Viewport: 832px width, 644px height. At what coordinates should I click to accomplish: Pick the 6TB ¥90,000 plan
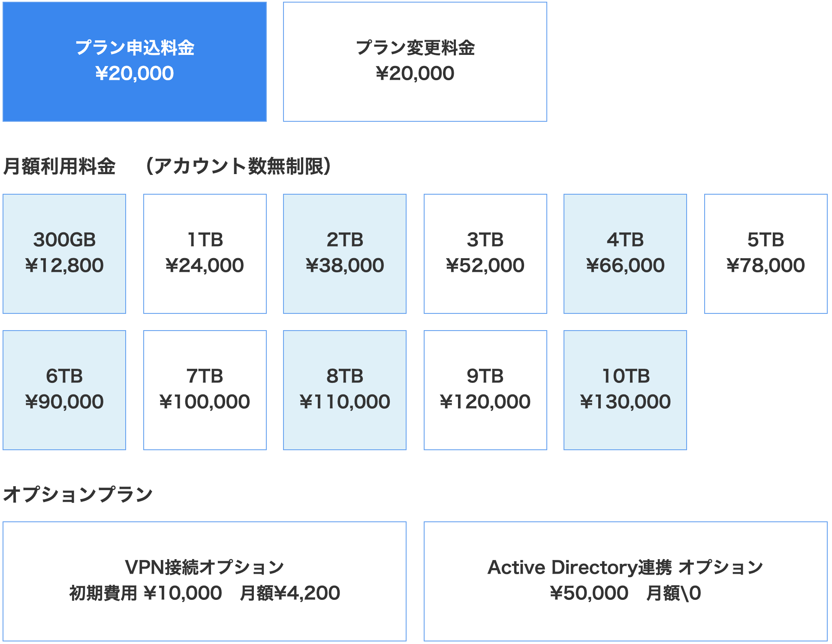64,390
